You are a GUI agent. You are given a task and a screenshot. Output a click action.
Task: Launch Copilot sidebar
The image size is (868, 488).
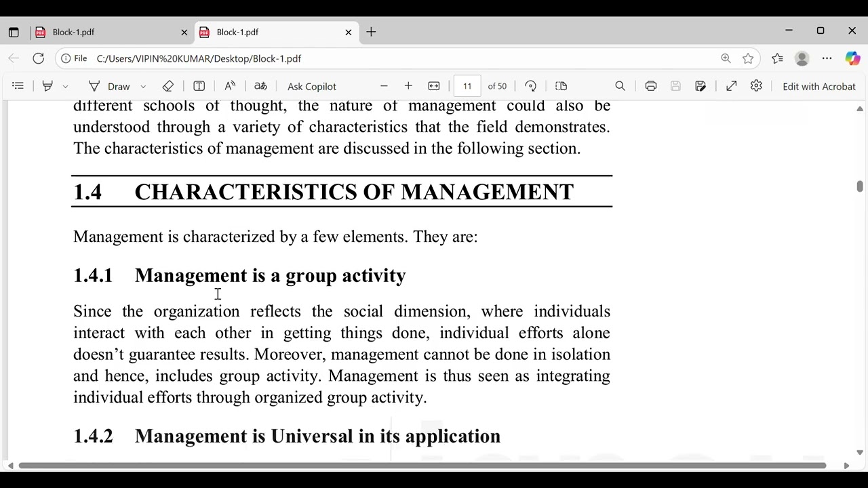click(852, 58)
